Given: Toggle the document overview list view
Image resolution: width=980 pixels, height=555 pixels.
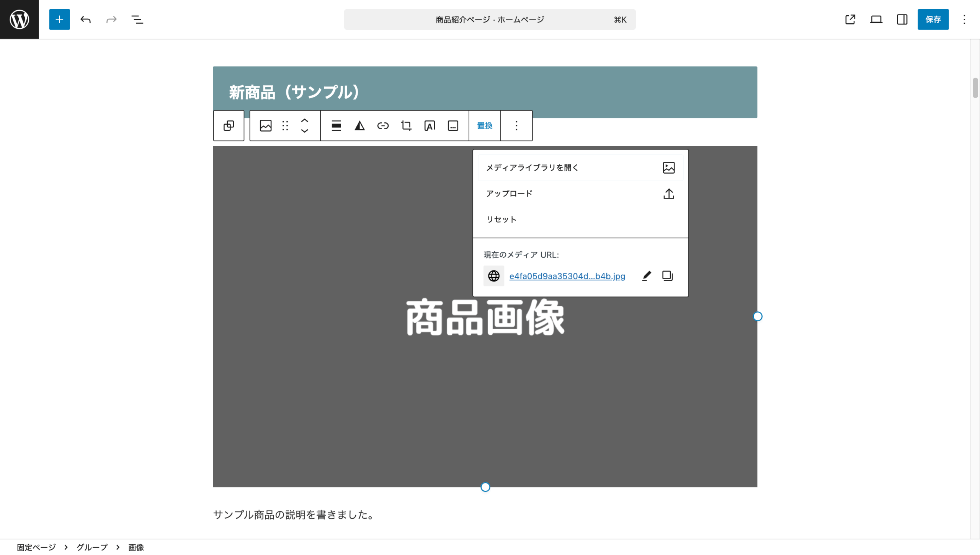Looking at the screenshot, I should [137, 19].
